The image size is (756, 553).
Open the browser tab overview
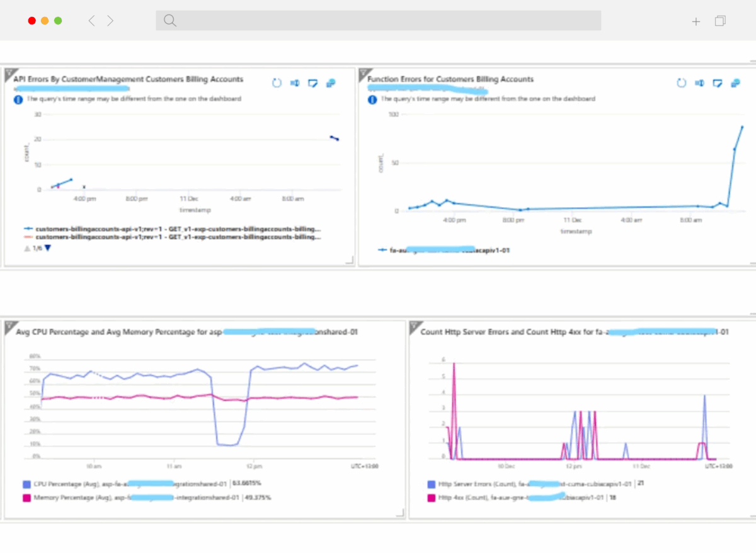pyautogui.click(x=720, y=21)
